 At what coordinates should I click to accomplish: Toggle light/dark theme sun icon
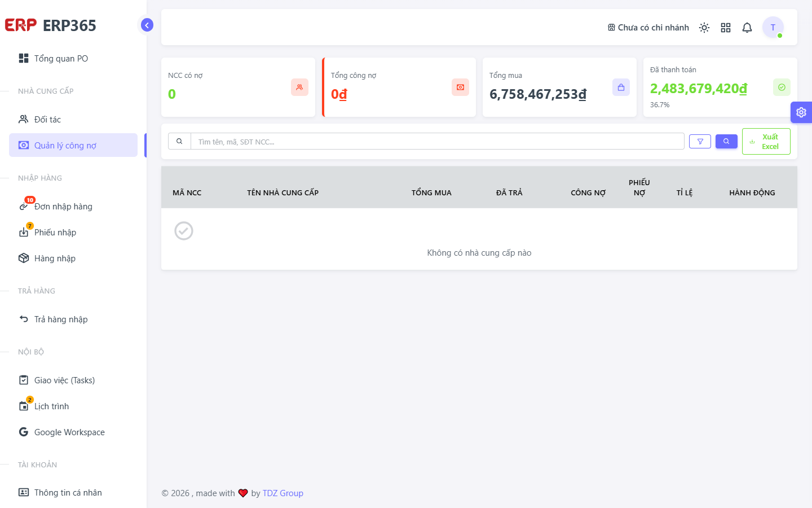(704, 27)
